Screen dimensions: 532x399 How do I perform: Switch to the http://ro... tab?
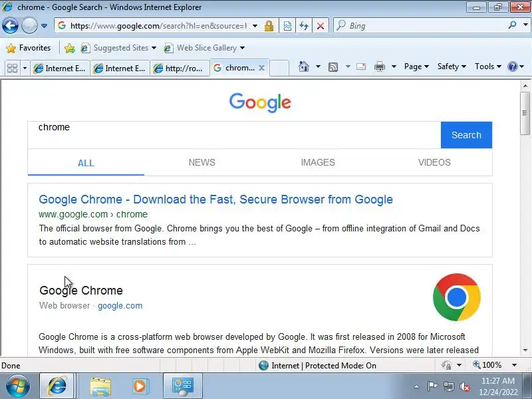click(180, 68)
